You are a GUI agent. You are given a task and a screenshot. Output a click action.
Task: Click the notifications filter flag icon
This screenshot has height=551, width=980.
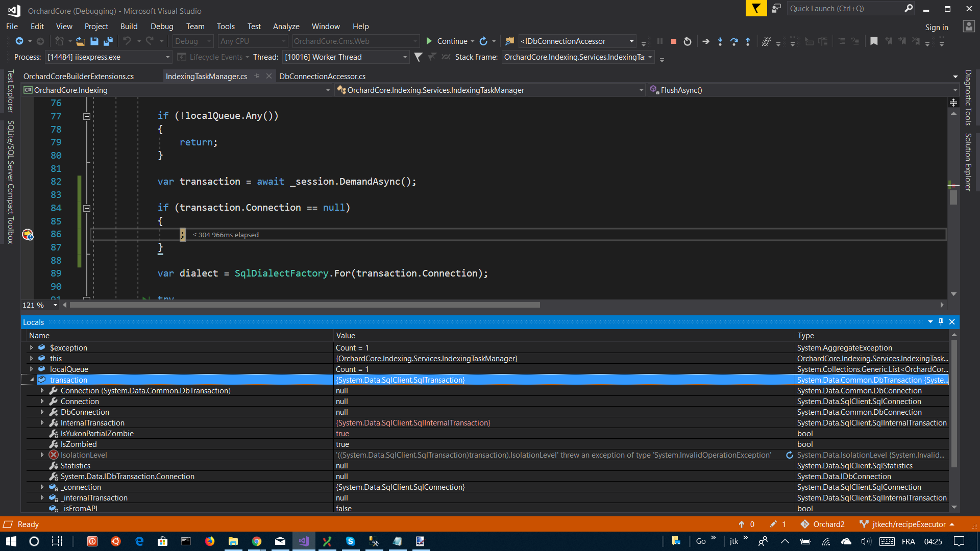tap(756, 8)
